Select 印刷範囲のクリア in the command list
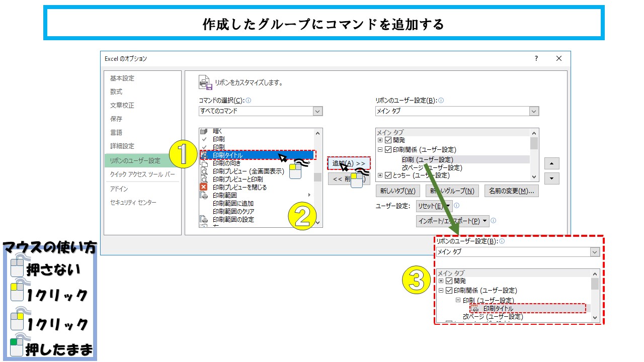Screen dimensions: 644x362 pyautogui.click(x=233, y=212)
